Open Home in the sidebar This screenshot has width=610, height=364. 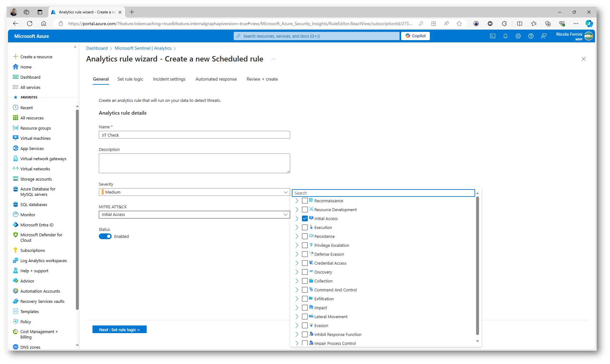click(x=26, y=67)
